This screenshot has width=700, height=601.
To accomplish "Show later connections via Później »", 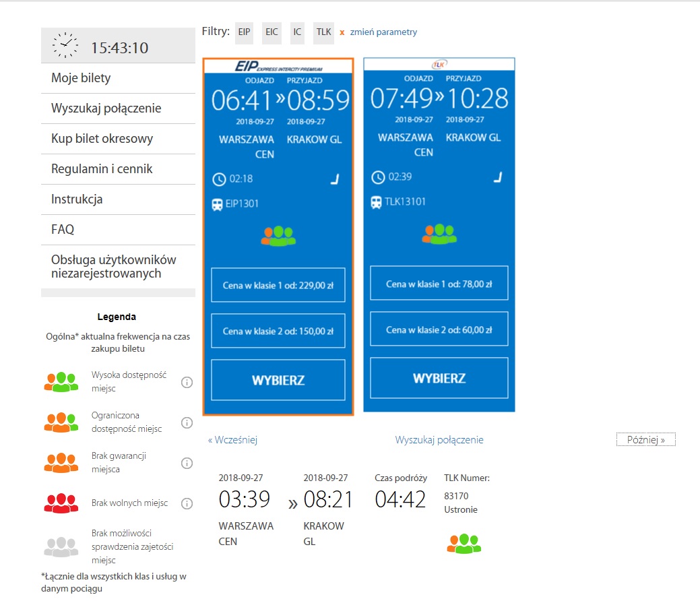I will [x=646, y=440].
